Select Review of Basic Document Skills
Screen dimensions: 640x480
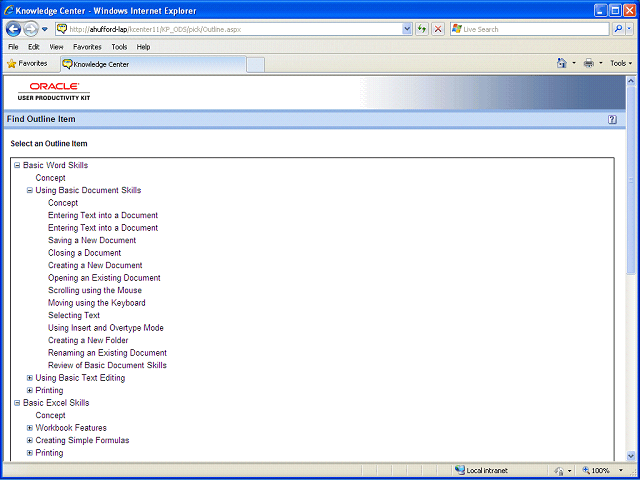click(107, 365)
